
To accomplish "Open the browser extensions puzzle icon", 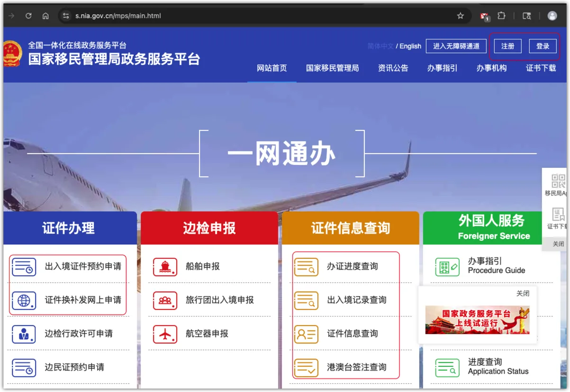I will pyautogui.click(x=501, y=16).
